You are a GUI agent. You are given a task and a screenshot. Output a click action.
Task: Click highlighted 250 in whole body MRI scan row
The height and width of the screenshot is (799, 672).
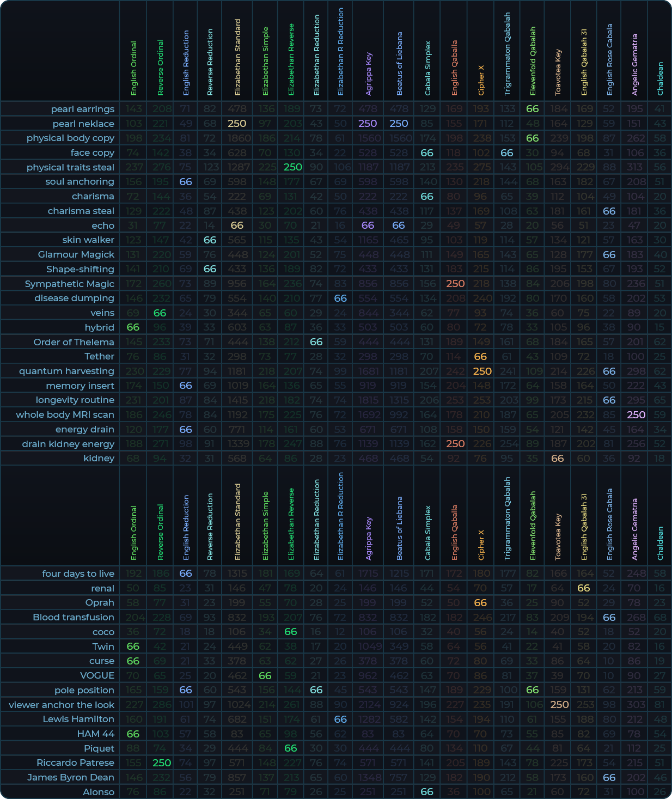coord(636,414)
